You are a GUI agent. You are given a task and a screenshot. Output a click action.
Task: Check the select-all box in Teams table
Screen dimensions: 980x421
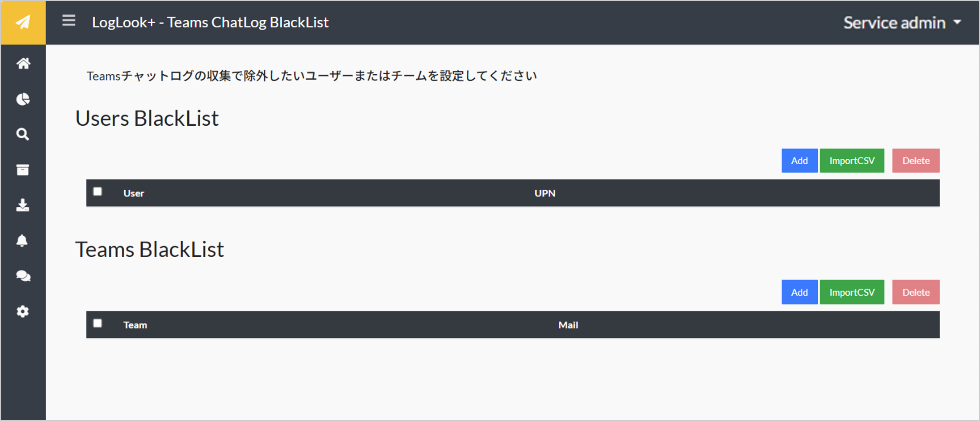click(97, 323)
